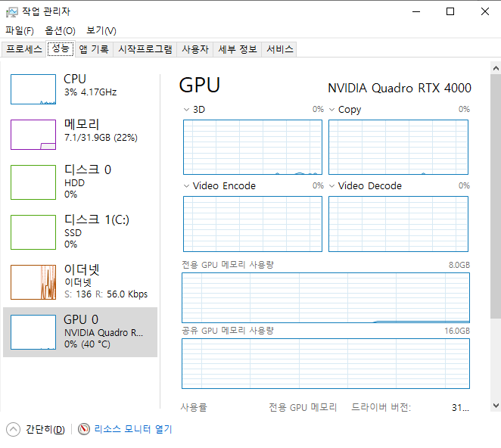Screen dimensions: 501x448
Task: Click the '0% (40 °C)' GPU temperature text
Action: 87,344
